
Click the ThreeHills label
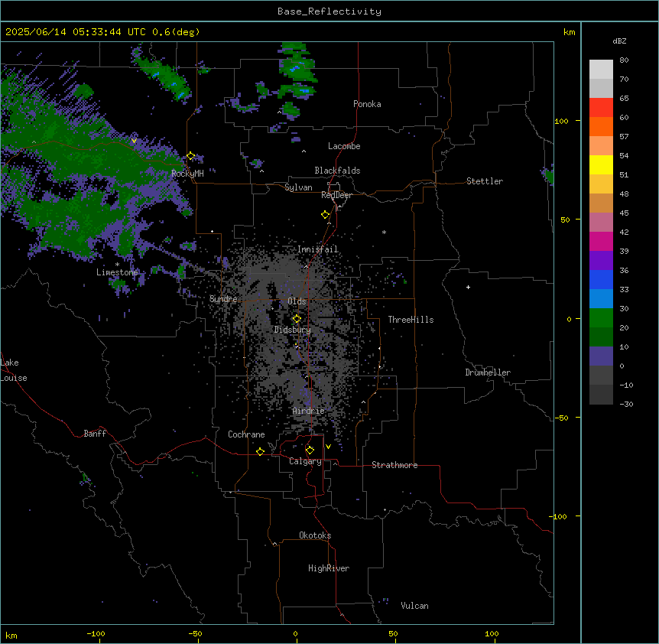pos(411,320)
